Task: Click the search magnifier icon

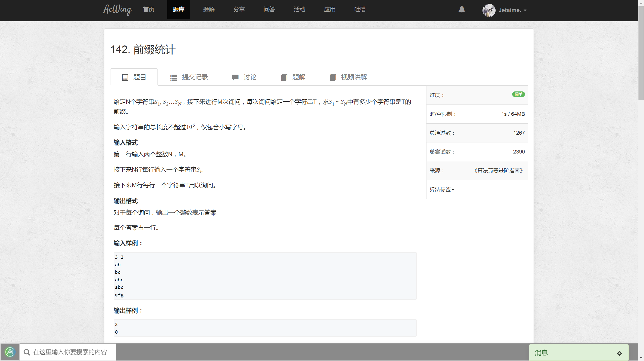Action: point(27,352)
